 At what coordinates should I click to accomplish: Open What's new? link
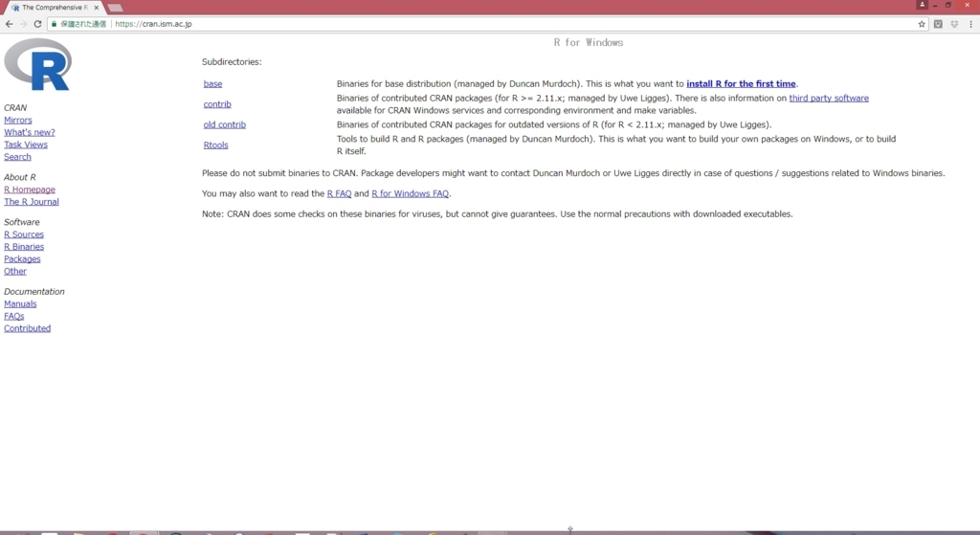coord(30,132)
